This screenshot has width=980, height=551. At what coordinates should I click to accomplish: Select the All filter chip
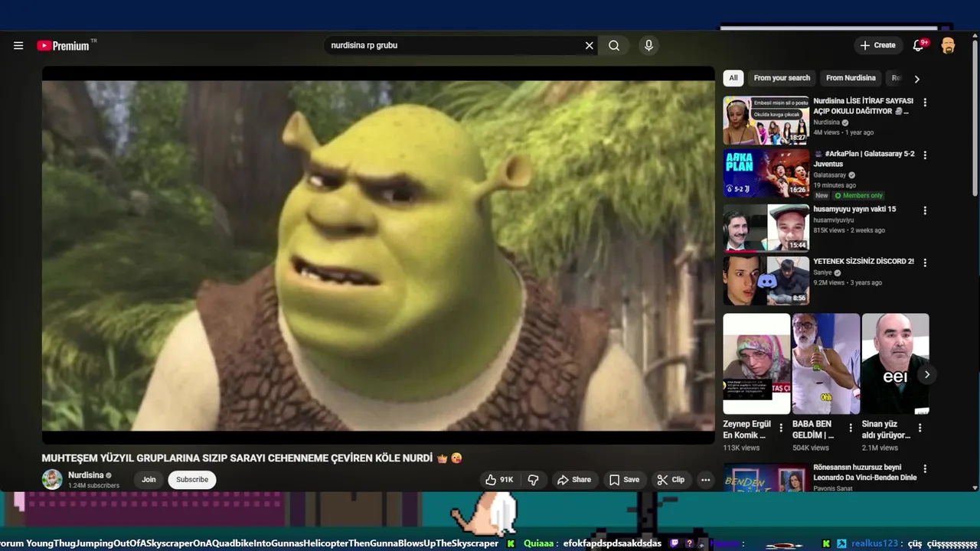click(x=733, y=78)
